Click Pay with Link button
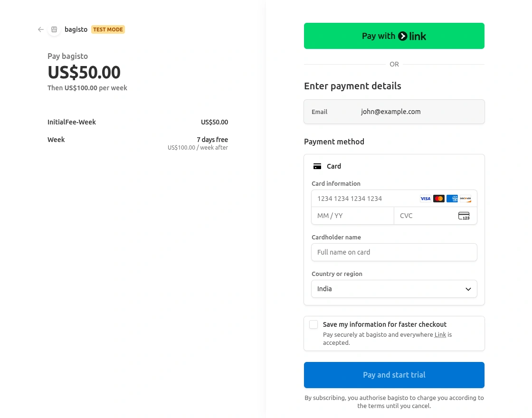 pyautogui.click(x=394, y=36)
